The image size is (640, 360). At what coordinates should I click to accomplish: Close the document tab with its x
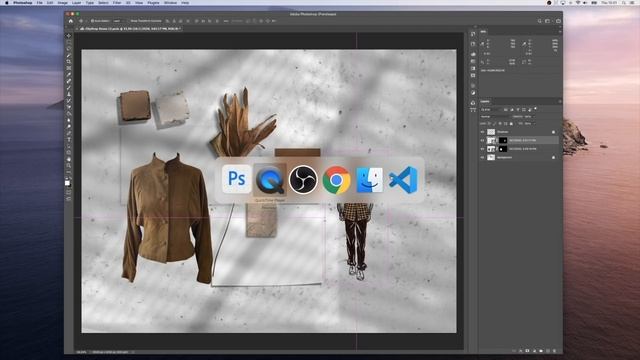pos(77,29)
